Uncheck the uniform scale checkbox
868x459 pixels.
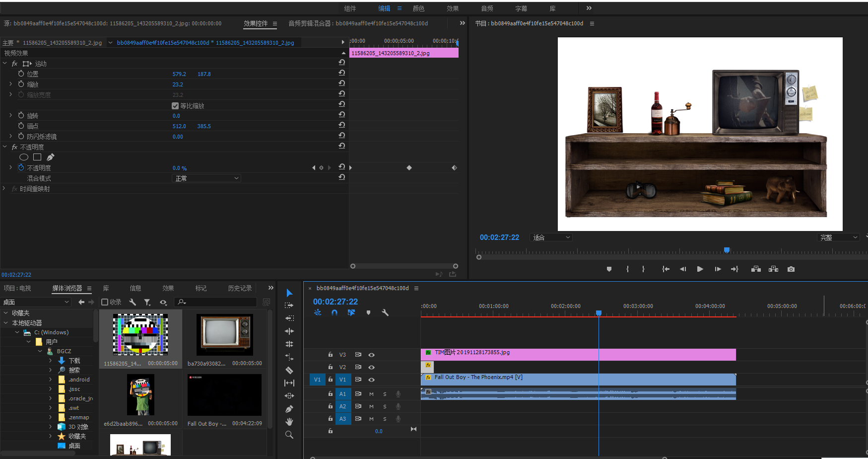click(x=175, y=106)
